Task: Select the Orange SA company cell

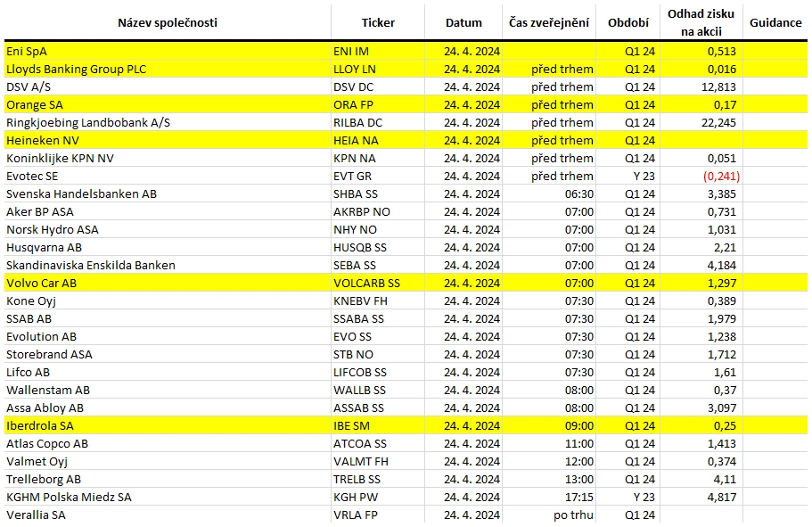Action: pyautogui.click(x=168, y=104)
